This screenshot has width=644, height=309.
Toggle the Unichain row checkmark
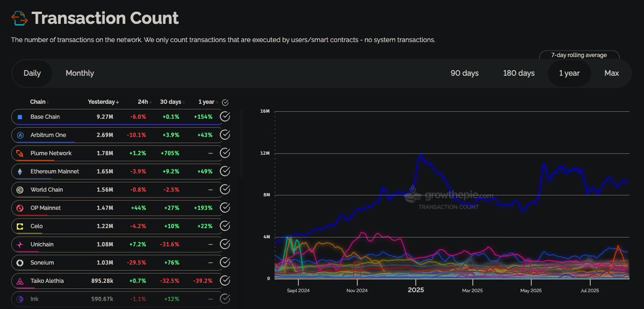(225, 245)
